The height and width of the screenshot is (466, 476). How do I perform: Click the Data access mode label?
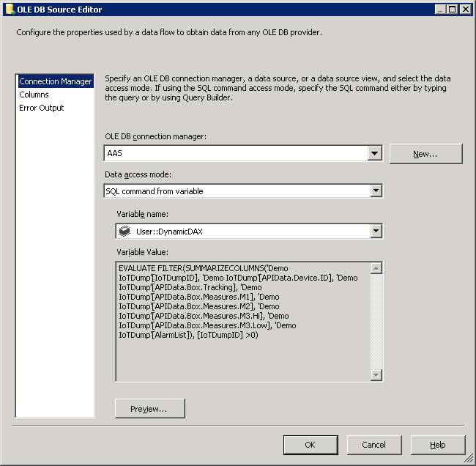(x=138, y=174)
